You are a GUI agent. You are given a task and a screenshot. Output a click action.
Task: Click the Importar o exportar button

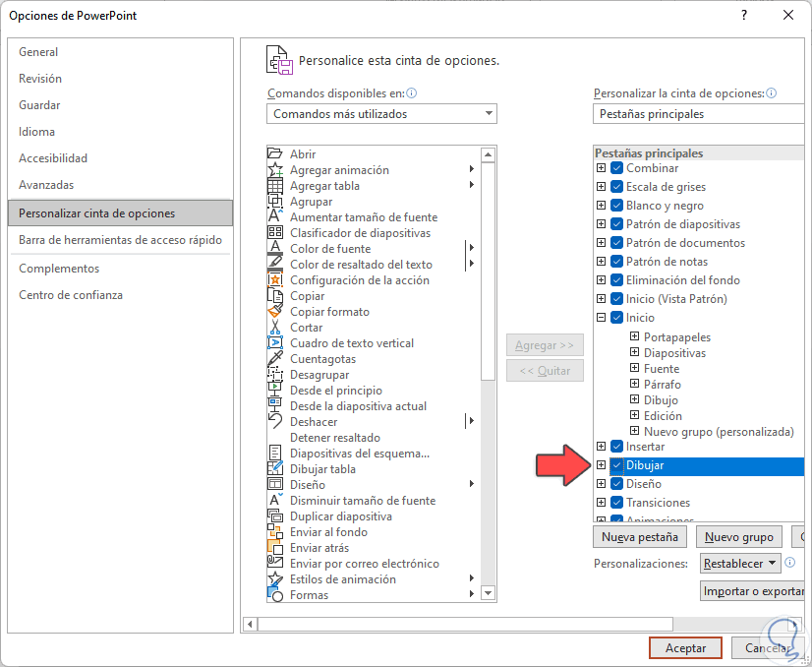coord(753,591)
